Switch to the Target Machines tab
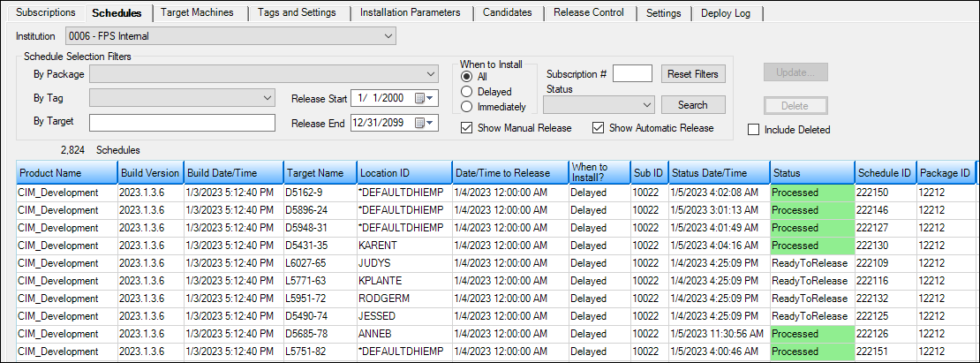Screen dimensions: 980x363 coord(197,13)
